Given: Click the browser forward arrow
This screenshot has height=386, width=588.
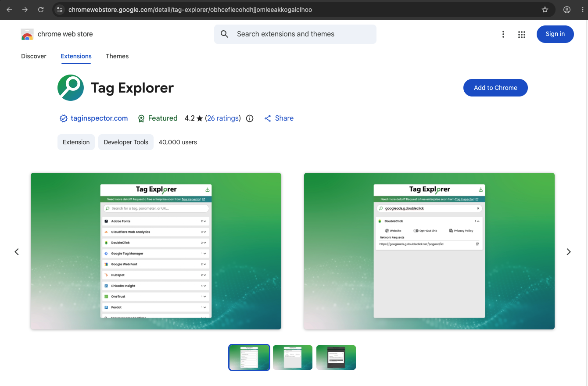Looking at the screenshot, I should (25, 10).
